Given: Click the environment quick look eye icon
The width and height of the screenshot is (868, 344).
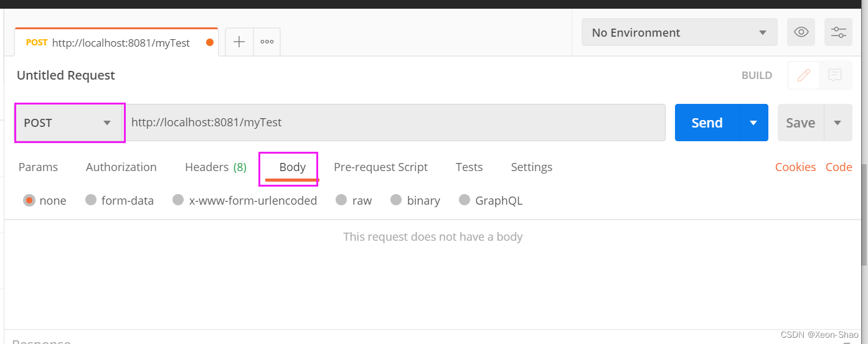Looking at the screenshot, I should tap(801, 32).
